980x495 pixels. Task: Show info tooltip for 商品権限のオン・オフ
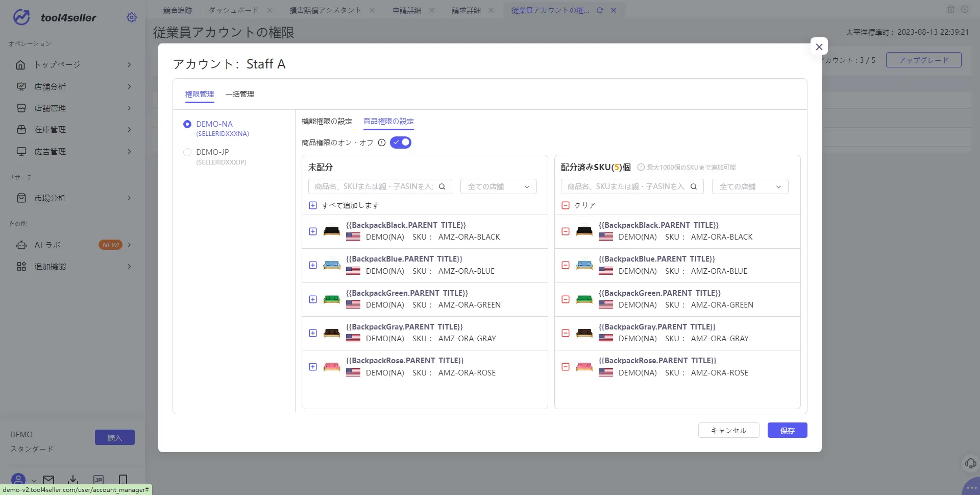pos(382,143)
